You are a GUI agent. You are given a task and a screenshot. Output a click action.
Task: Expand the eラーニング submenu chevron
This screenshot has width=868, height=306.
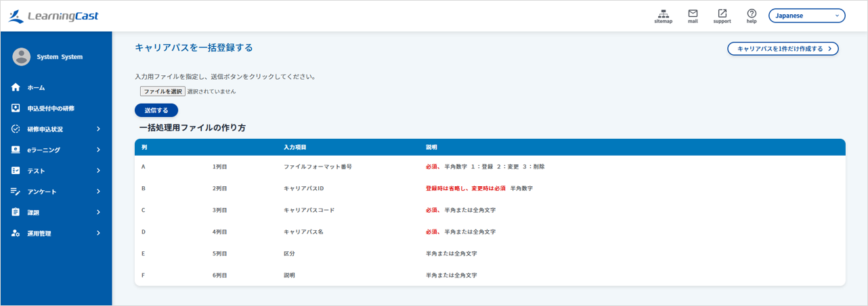click(x=98, y=150)
